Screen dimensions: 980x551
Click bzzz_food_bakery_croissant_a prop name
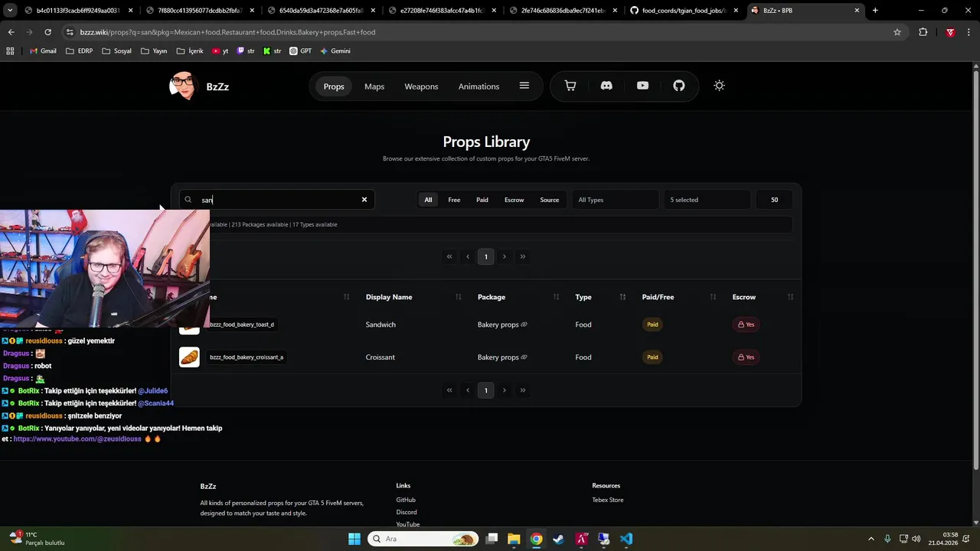coord(247,357)
